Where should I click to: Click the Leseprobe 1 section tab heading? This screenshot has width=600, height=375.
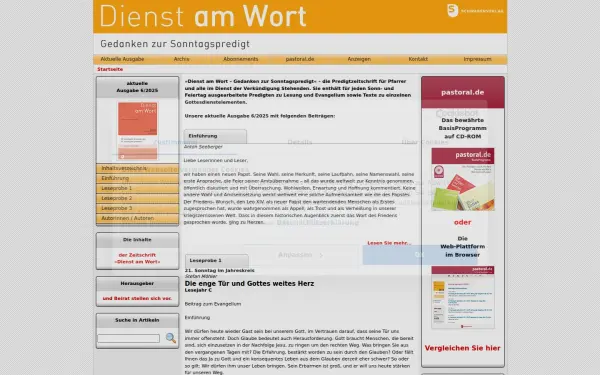tap(217, 261)
